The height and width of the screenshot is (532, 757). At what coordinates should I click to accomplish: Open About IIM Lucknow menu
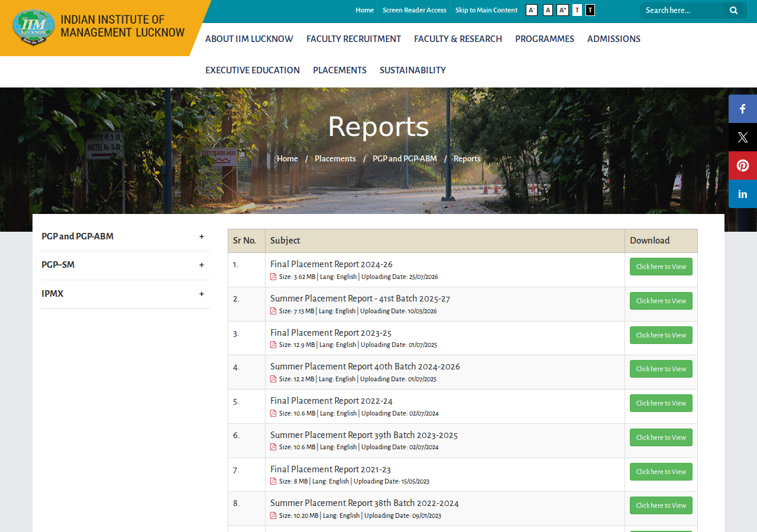[x=249, y=39]
